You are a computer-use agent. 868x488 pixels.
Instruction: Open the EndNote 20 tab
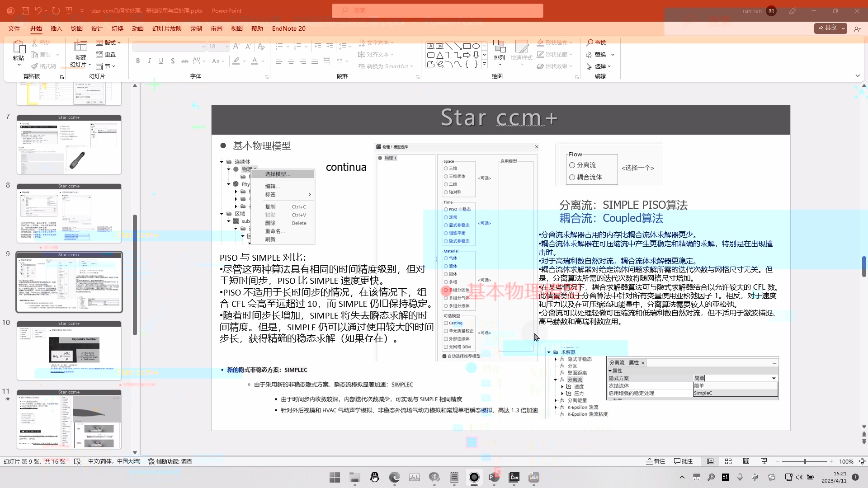point(288,28)
